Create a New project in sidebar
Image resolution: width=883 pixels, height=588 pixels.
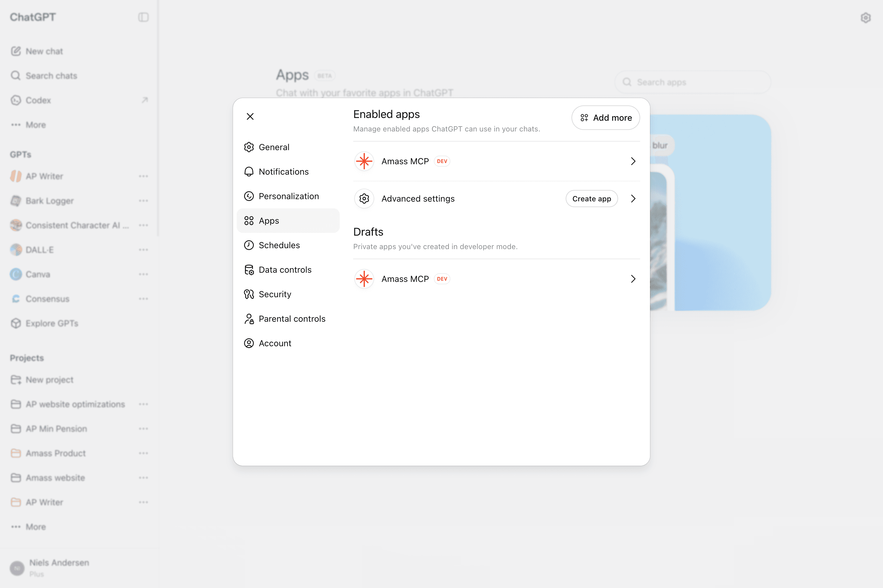click(79, 380)
